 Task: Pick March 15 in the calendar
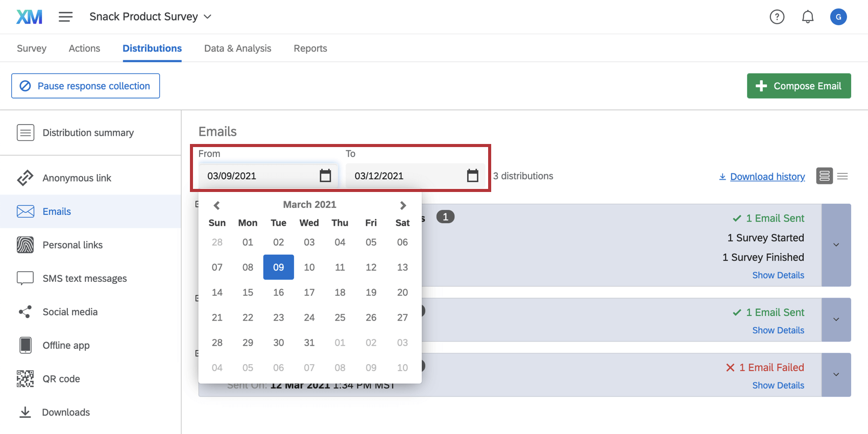[x=248, y=292]
